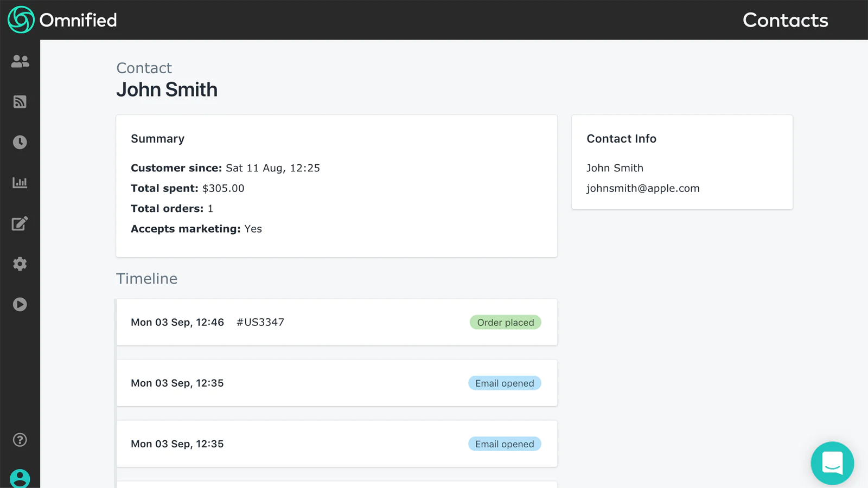Open the clock history icon
868x488 pixels.
point(20,142)
